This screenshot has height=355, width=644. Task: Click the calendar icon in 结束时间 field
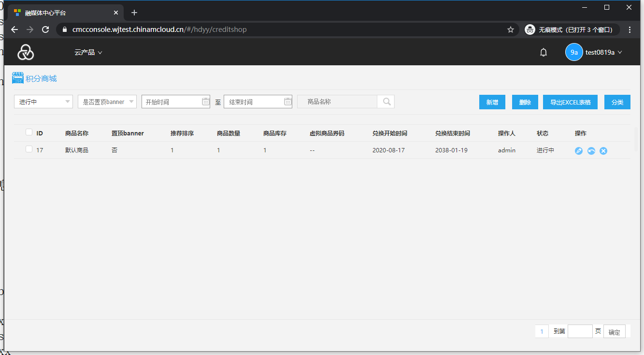[x=287, y=102]
